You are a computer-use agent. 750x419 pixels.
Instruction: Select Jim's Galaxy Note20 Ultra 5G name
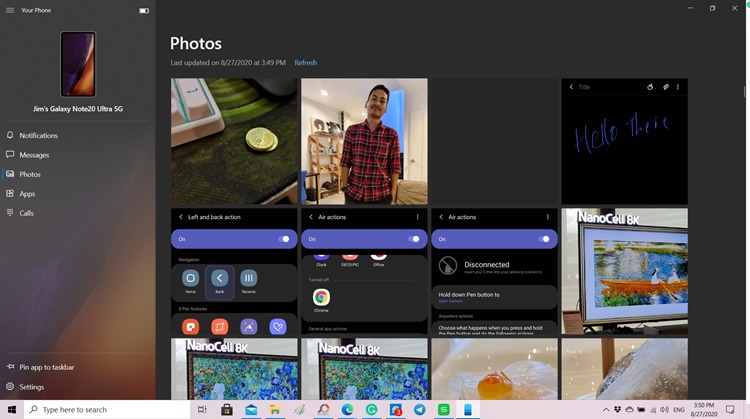78,109
